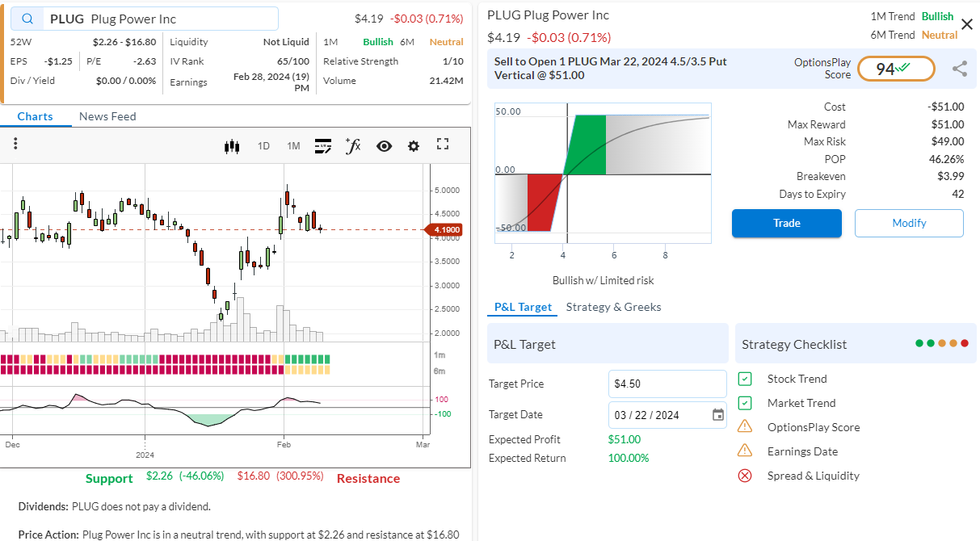
Task: Click the Dividends line about PLUG
Action: 115,506
